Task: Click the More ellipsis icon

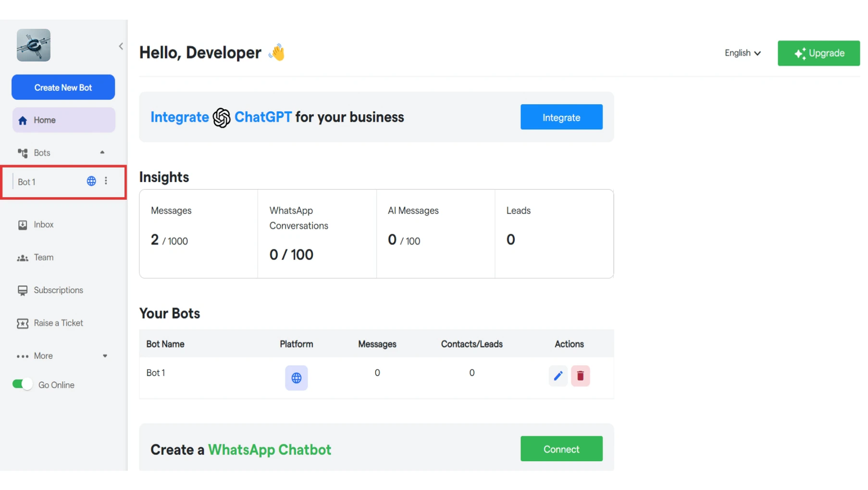Action: click(23, 356)
